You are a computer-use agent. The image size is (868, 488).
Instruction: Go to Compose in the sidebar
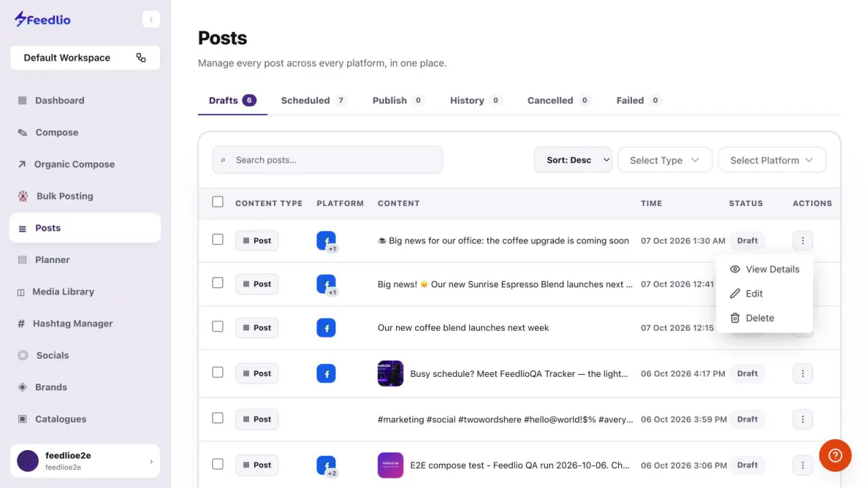click(85, 132)
